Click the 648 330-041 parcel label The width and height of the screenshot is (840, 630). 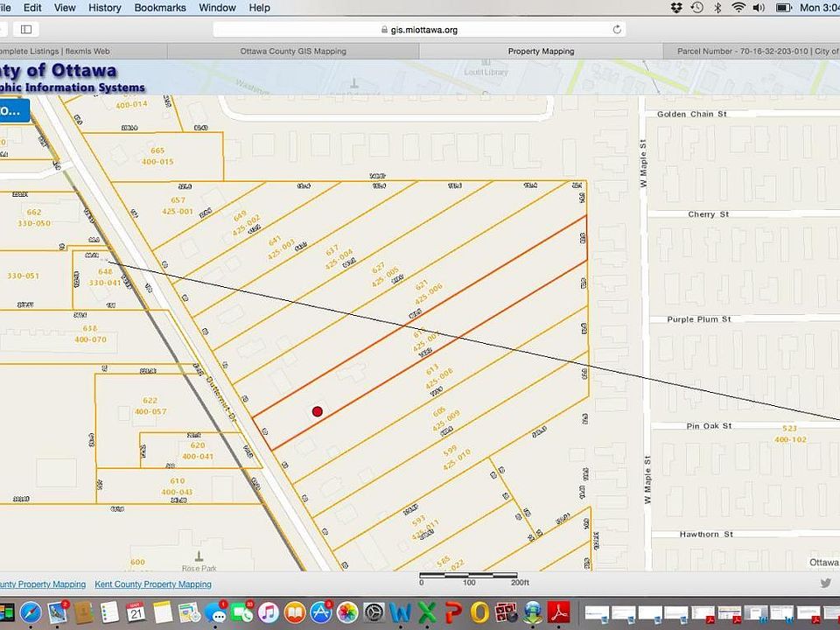click(105, 277)
